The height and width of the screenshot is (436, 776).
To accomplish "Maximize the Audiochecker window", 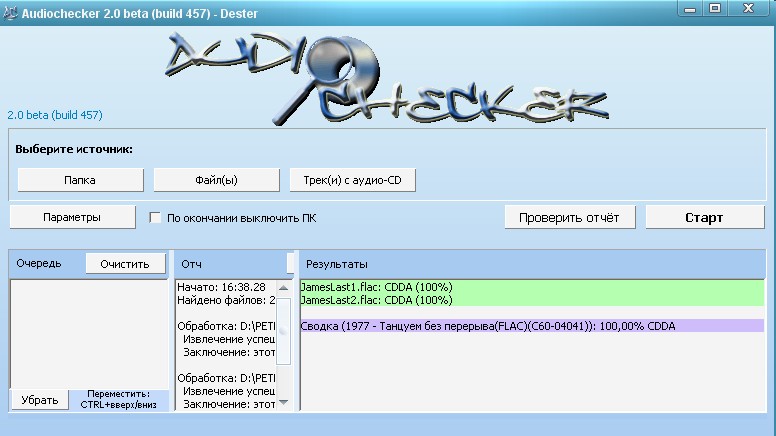I will tap(715, 8).
